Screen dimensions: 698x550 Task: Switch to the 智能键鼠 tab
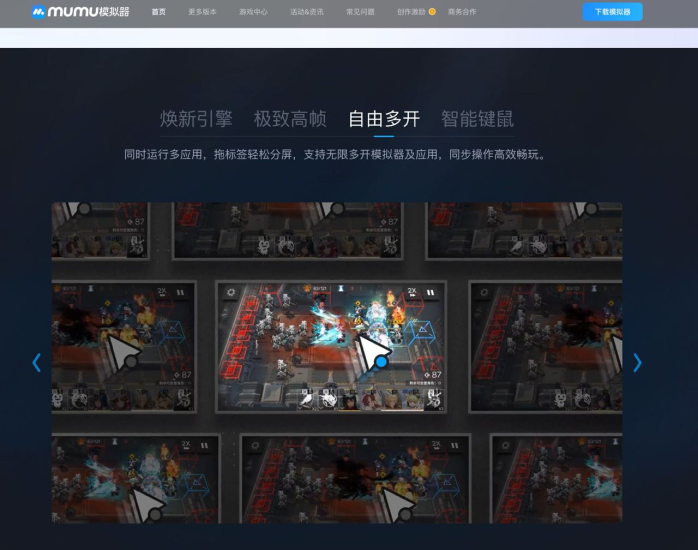tap(477, 119)
